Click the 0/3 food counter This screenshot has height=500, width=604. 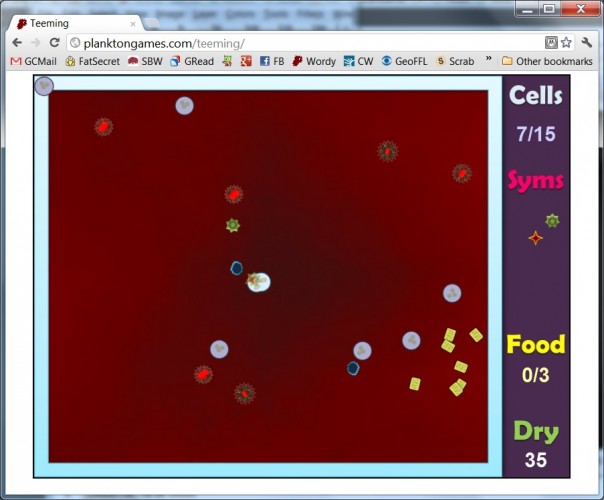pos(535,375)
